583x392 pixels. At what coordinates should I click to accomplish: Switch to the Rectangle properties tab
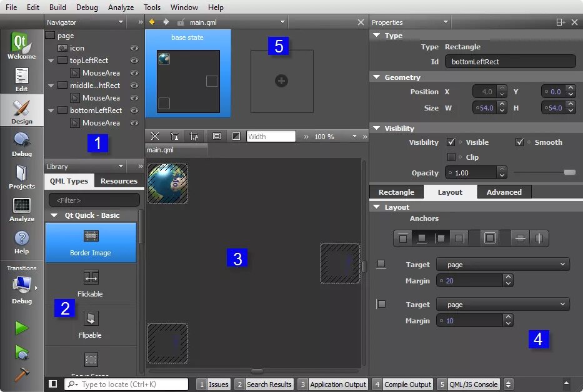(396, 192)
